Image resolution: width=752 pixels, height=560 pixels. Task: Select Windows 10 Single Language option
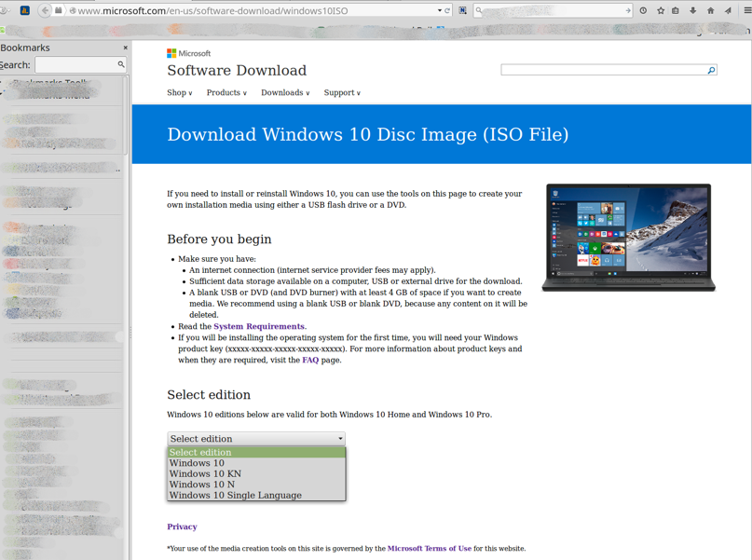click(x=256, y=496)
